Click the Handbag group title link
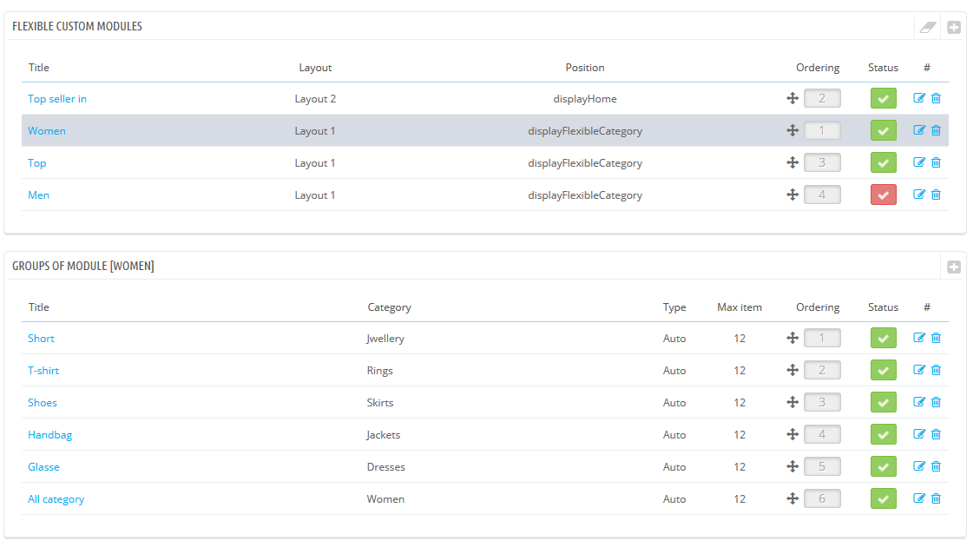The height and width of the screenshot is (554, 980). [50, 435]
